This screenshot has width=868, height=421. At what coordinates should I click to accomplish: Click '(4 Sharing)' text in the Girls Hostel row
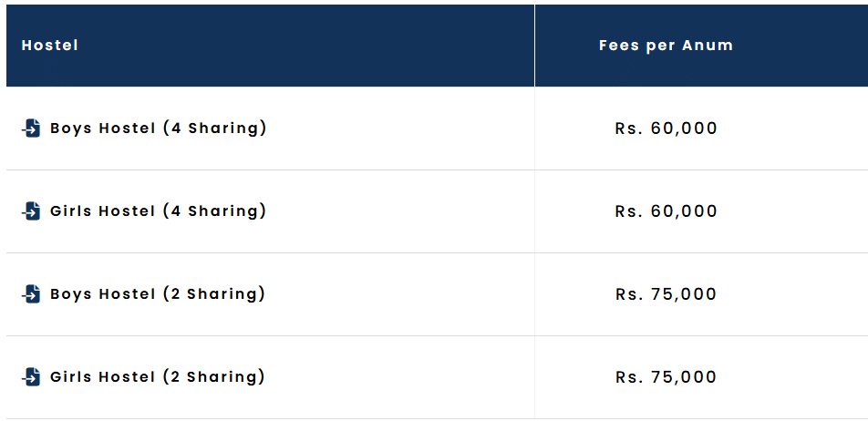click(x=215, y=211)
